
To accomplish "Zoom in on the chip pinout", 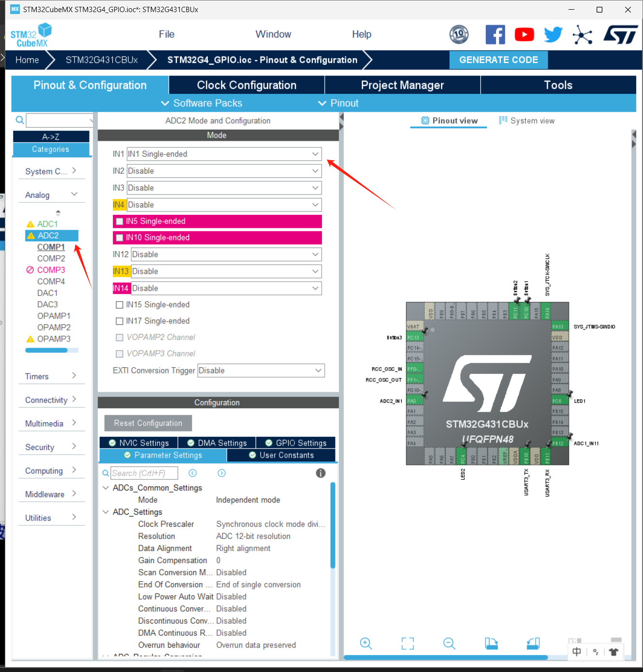I will coord(366,643).
